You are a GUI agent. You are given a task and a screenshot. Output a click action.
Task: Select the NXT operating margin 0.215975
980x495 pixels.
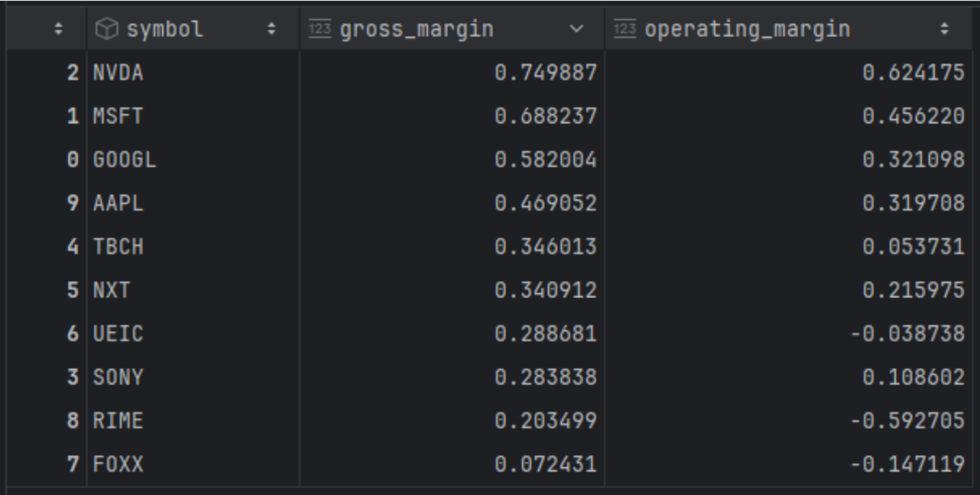coord(912,291)
